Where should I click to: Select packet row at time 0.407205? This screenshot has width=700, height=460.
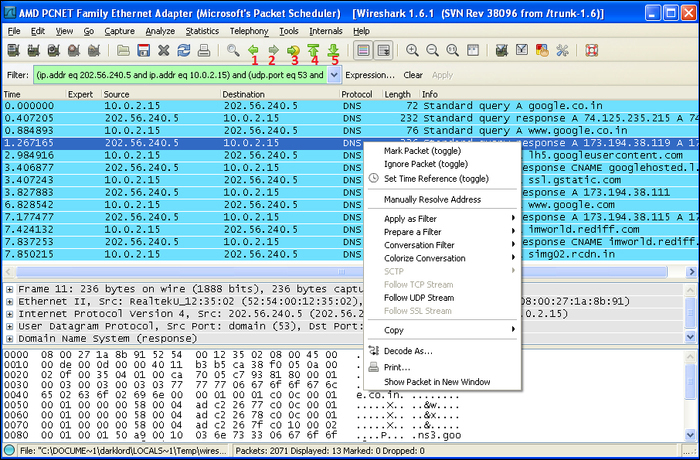point(350,118)
